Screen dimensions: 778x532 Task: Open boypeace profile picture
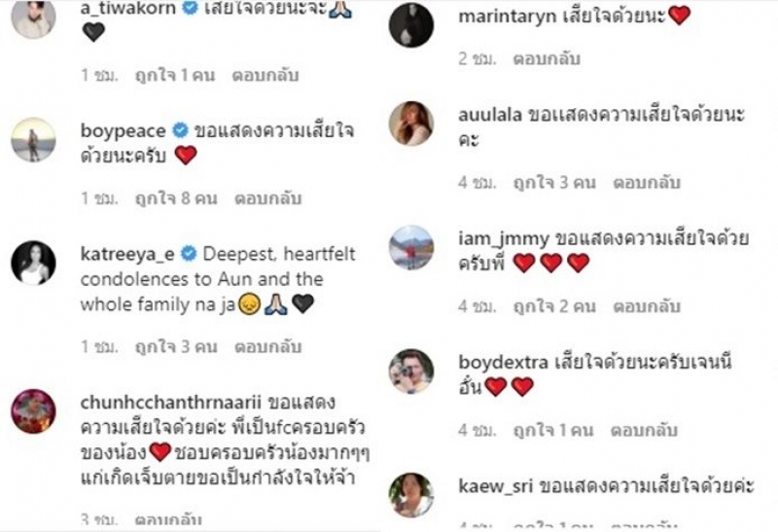33,140
